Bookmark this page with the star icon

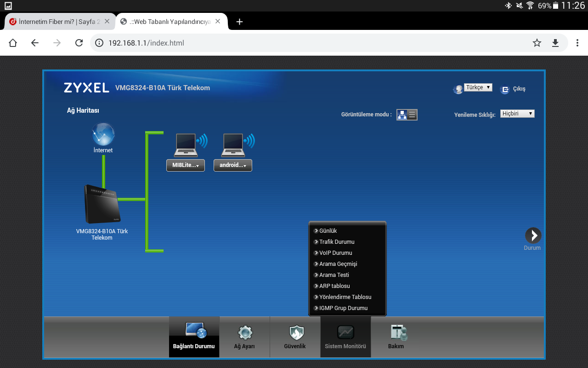tap(537, 43)
